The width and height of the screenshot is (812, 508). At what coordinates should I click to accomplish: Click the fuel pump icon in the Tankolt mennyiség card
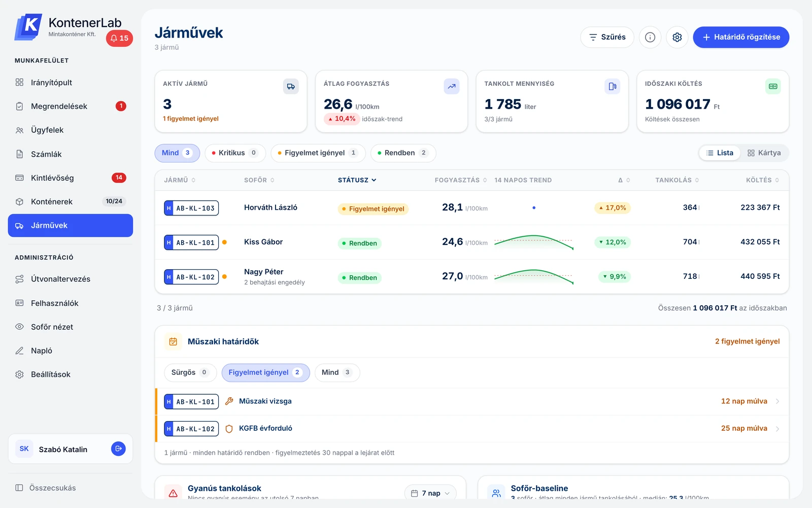point(613,86)
